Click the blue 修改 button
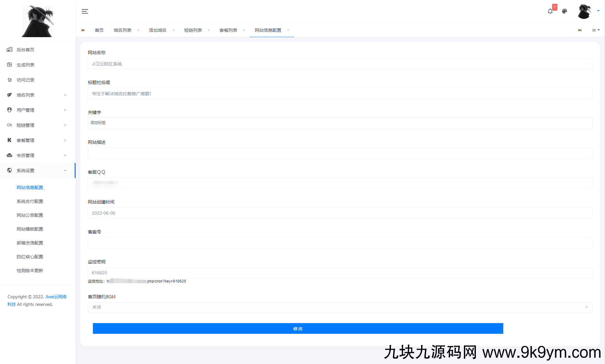This screenshot has height=364, width=605. (x=298, y=328)
